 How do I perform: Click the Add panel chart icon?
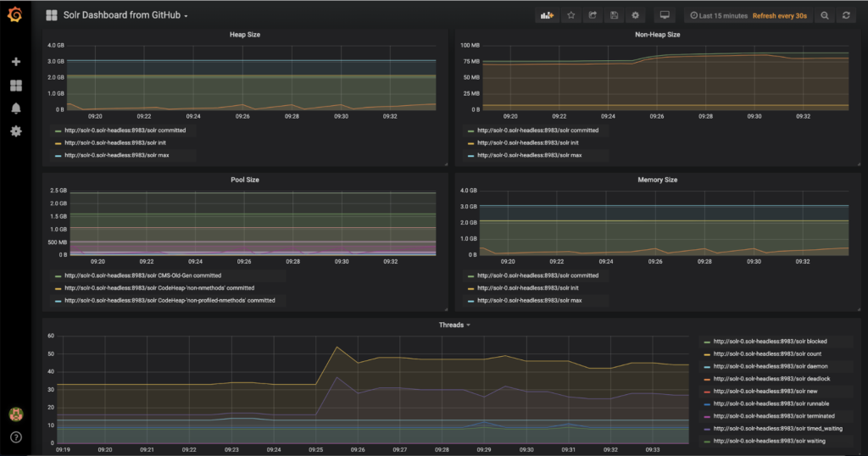click(x=547, y=15)
